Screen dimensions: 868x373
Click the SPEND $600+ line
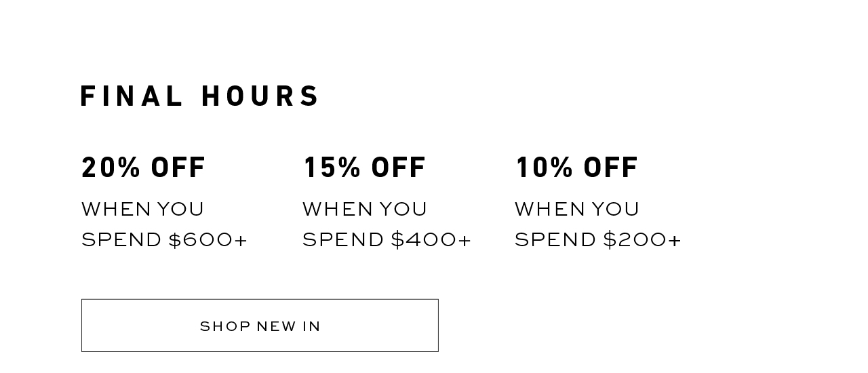[x=165, y=240]
